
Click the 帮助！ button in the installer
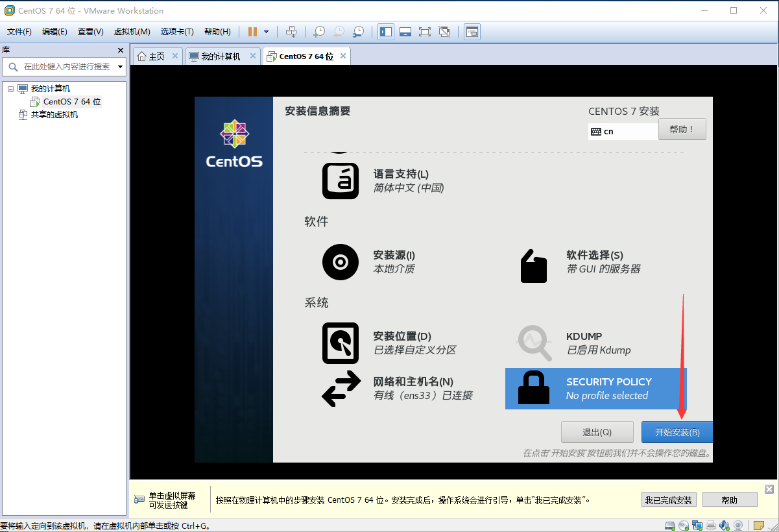[682, 129]
